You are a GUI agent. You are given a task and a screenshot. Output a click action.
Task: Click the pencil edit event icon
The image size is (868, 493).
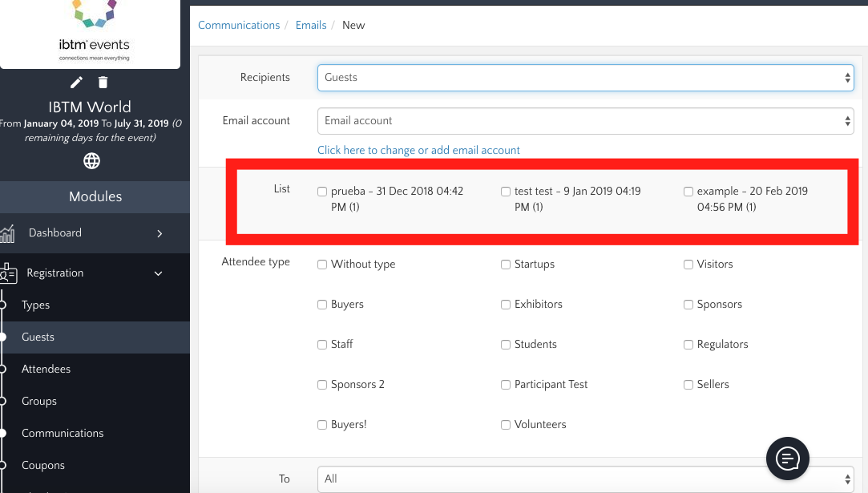tap(76, 82)
